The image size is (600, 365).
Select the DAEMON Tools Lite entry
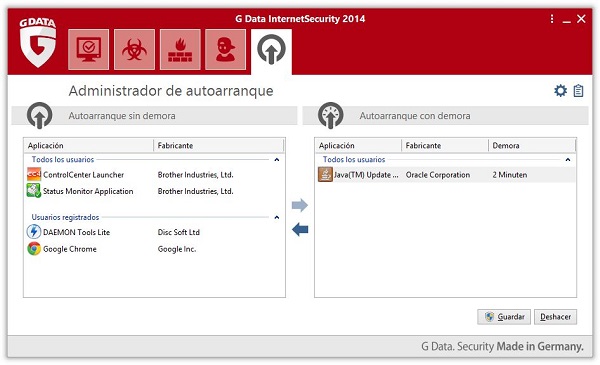click(154, 232)
